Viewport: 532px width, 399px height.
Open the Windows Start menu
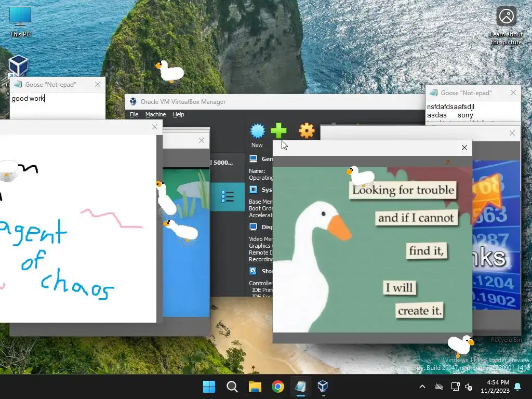tap(209, 387)
